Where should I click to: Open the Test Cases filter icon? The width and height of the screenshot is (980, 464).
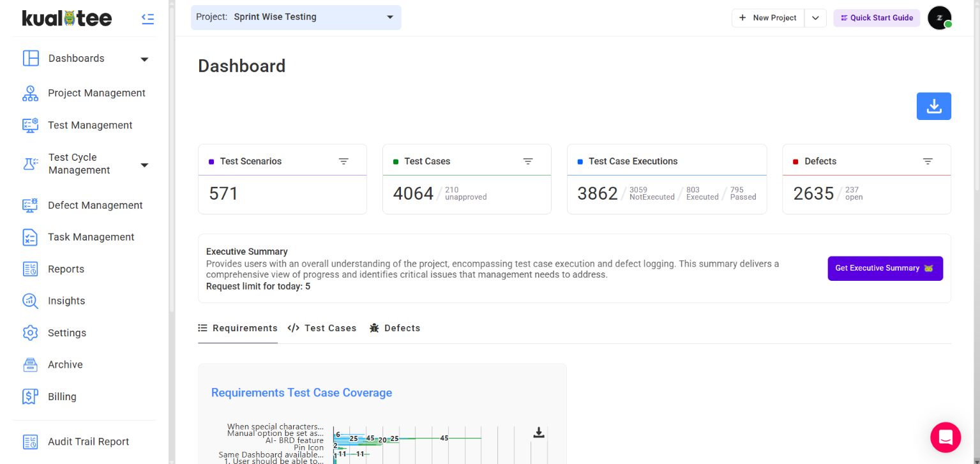click(528, 161)
